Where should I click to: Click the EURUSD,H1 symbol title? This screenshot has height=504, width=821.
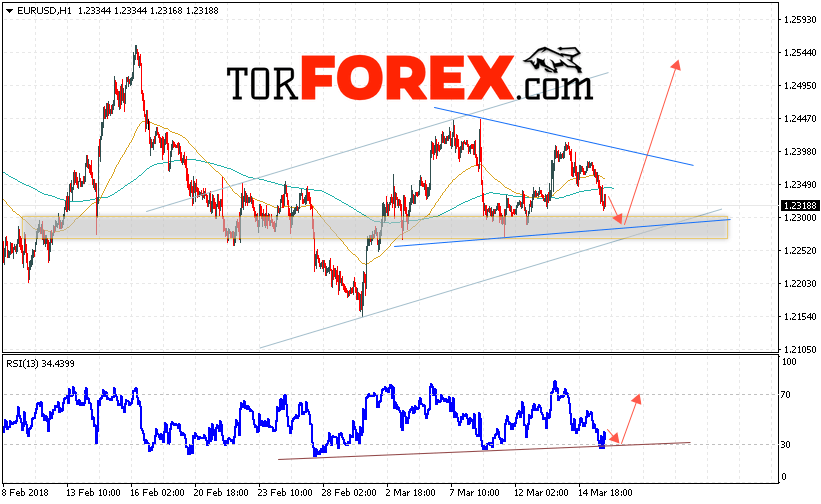(x=45, y=10)
